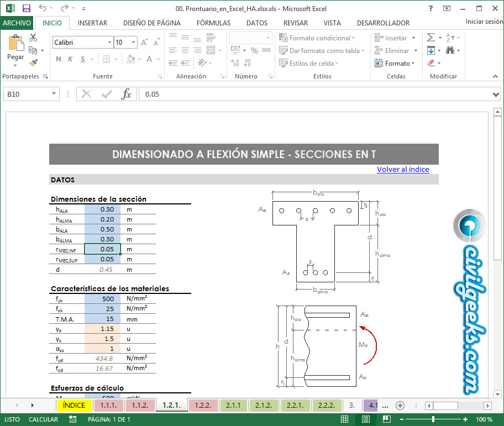Click the Help question mark icon
The image size is (504, 426).
click(431, 8)
